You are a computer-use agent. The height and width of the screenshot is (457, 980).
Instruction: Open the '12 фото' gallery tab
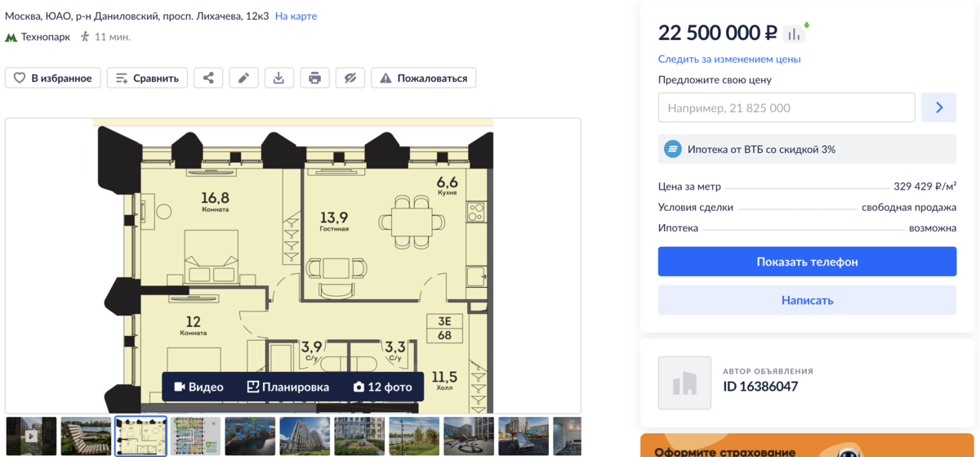(382, 387)
